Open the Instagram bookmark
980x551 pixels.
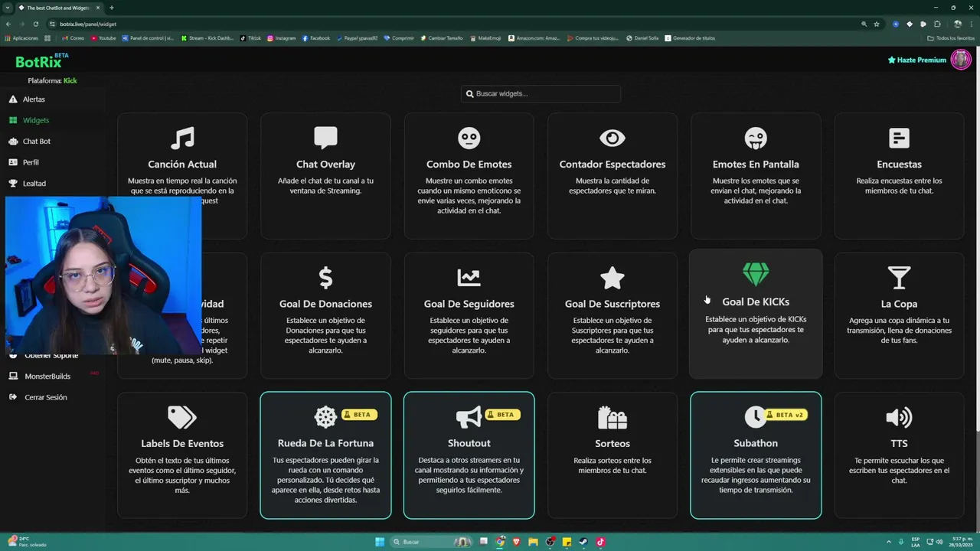click(282, 38)
